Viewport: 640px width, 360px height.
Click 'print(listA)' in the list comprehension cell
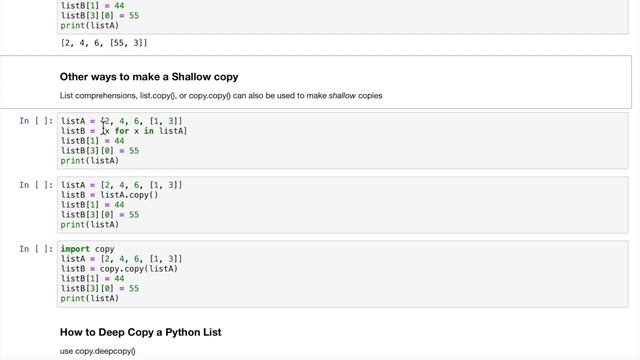pyautogui.click(x=90, y=160)
